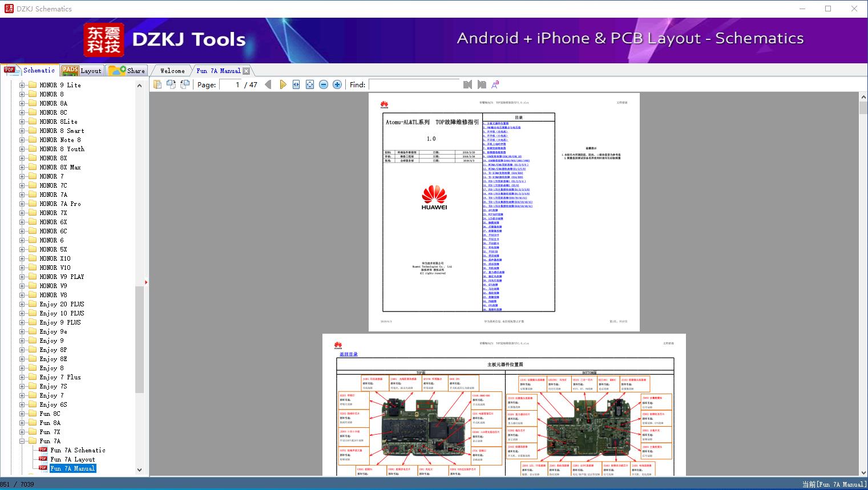The height and width of the screenshot is (490, 868).
Task: Switch to the Layout tab
Action: point(82,70)
